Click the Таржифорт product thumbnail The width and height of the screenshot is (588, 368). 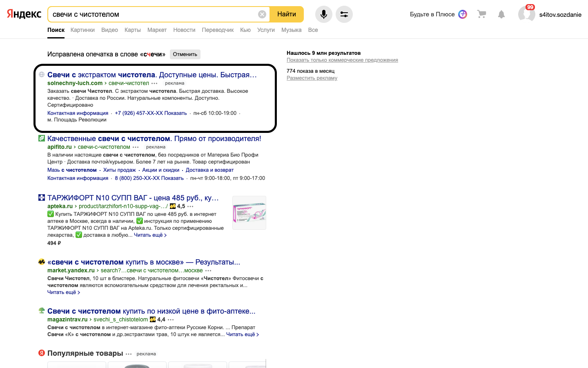[249, 213]
